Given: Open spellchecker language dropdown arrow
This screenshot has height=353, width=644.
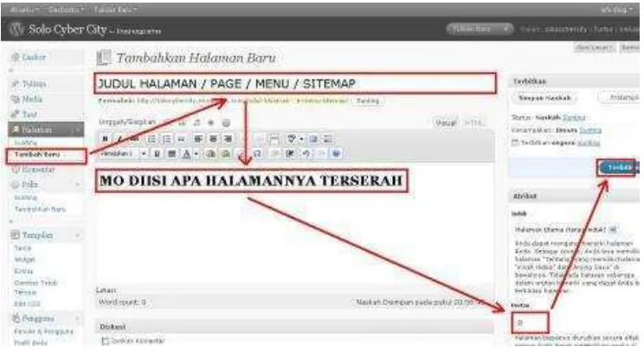Looking at the screenshot, I should point(301,138).
